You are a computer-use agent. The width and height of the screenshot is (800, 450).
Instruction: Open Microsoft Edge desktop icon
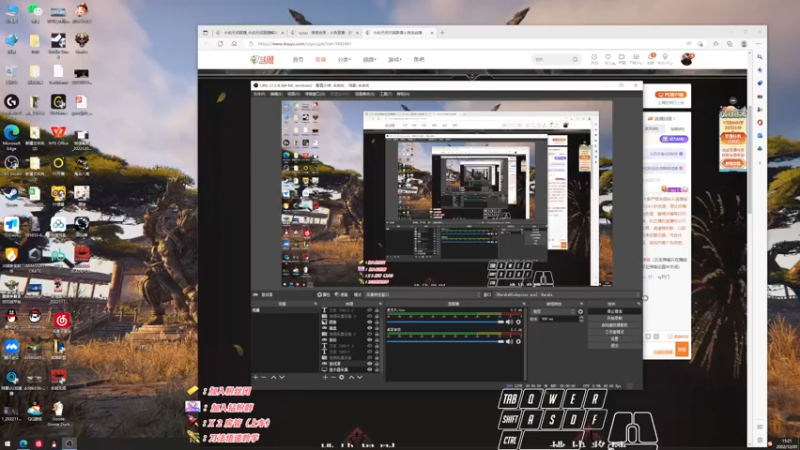click(x=11, y=137)
